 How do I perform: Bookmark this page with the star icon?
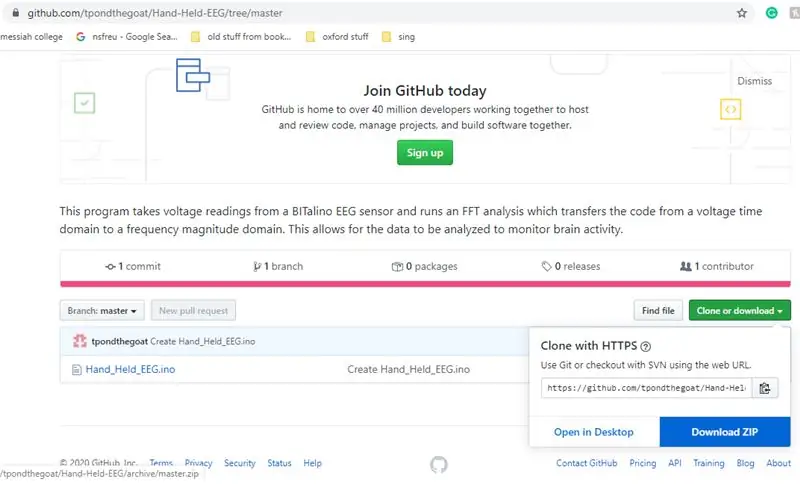point(741,13)
